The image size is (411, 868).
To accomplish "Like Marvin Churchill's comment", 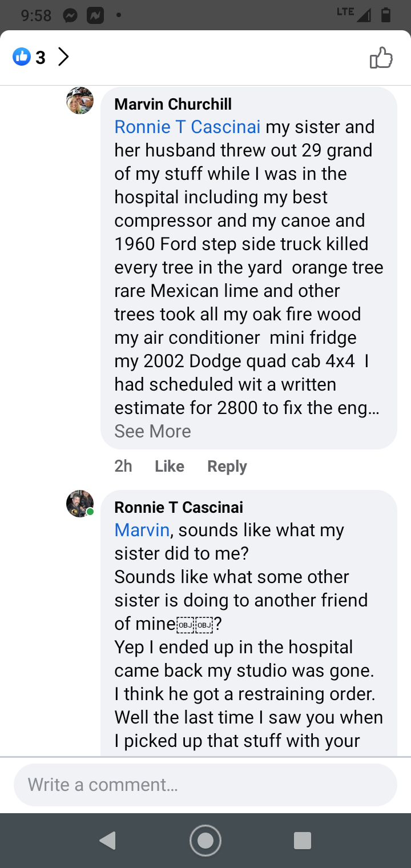I will pyautogui.click(x=170, y=466).
